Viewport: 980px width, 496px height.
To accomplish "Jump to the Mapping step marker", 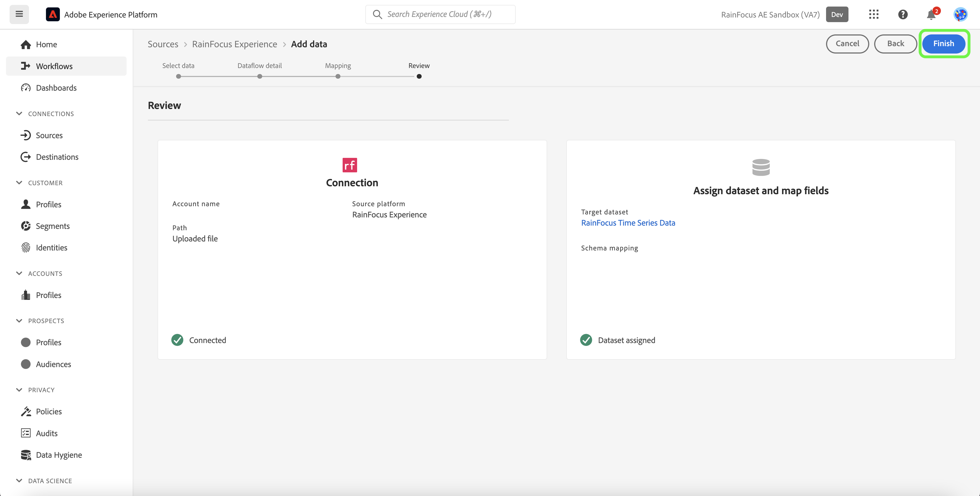I will pos(338,76).
